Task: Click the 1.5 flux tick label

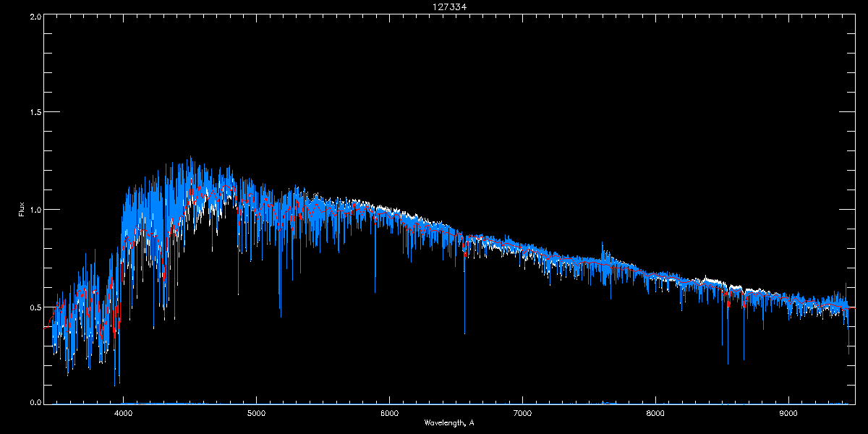Action: pyautogui.click(x=35, y=112)
